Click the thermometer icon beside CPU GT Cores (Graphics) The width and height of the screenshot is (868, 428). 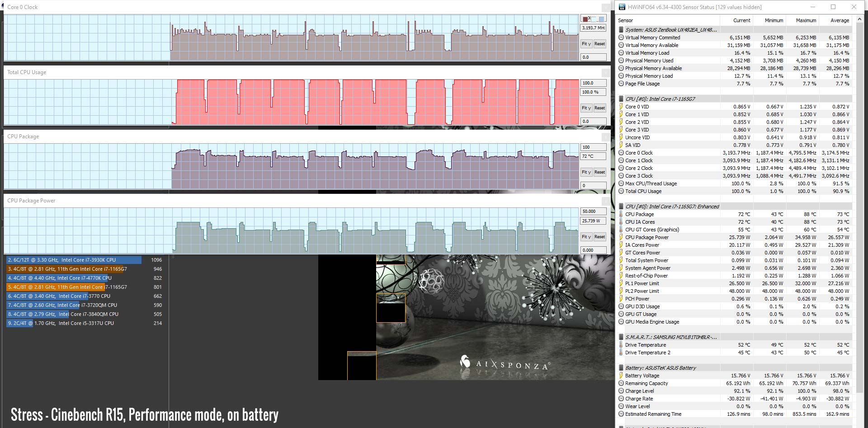621,230
